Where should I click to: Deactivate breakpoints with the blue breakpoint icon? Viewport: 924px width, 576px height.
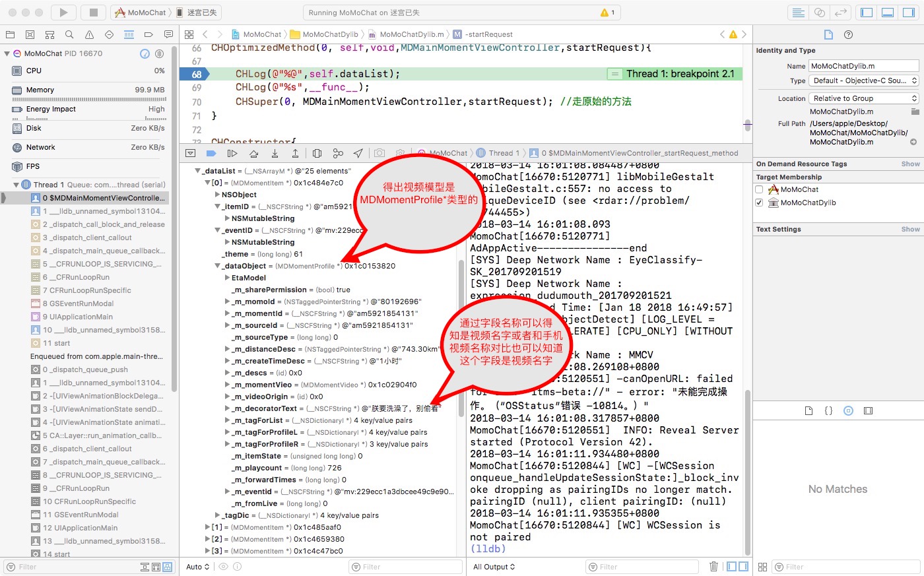(x=211, y=153)
